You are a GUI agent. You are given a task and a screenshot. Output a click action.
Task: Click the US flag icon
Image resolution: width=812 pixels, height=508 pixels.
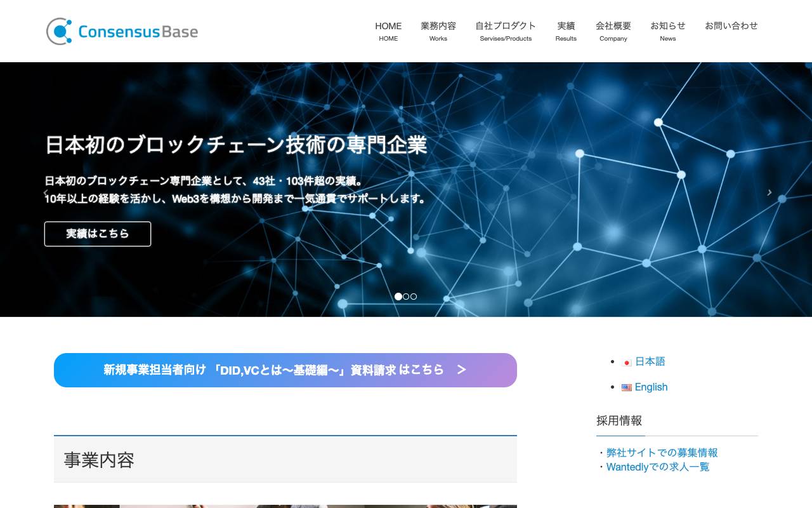[627, 387]
